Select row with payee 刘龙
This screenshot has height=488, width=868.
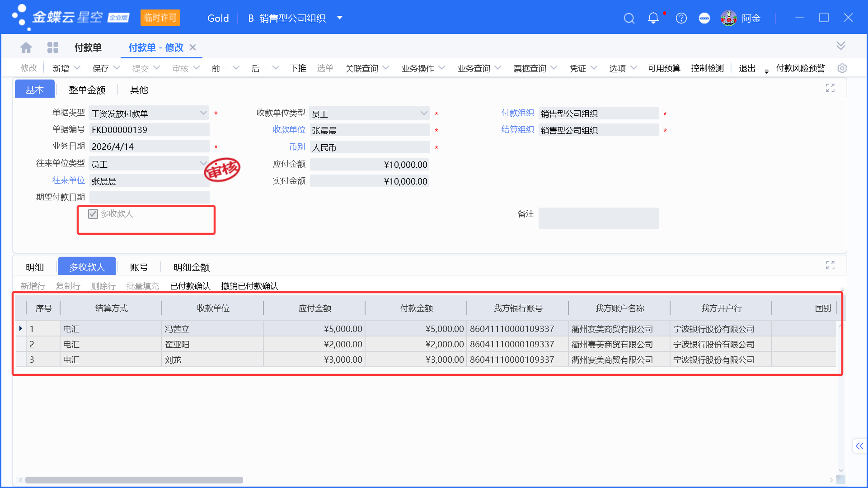426,360
